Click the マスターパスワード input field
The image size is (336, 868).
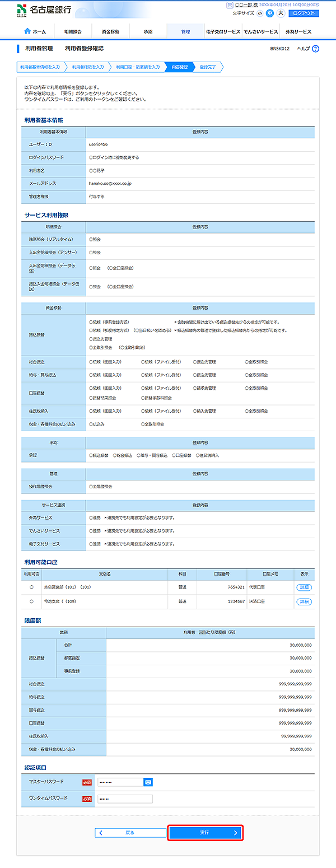click(120, 782)
